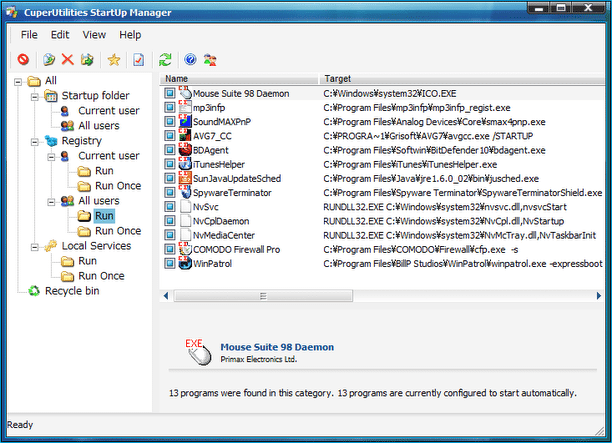This screenshot has width=612, height=443.
Task: Click the checkmark document toolbar icon
Action: tap(139, 59)
